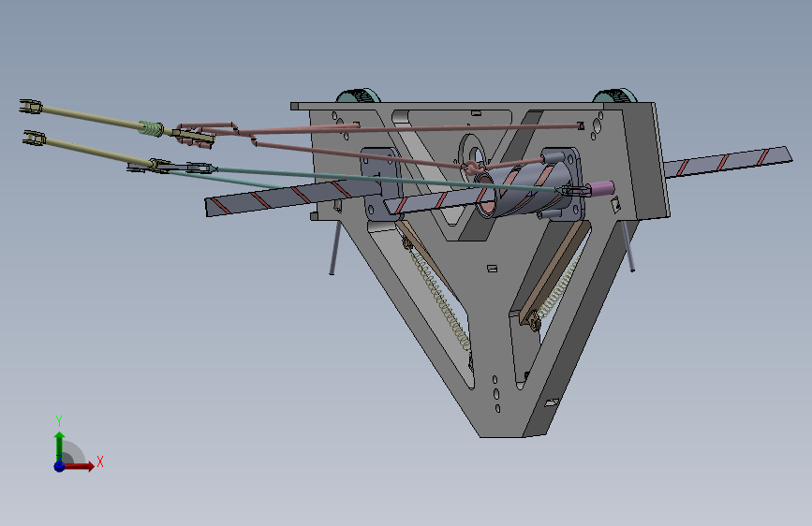Select the pink cylinder cap on rod end
This screenshot has height=526, width=812.
coord(601,188)
